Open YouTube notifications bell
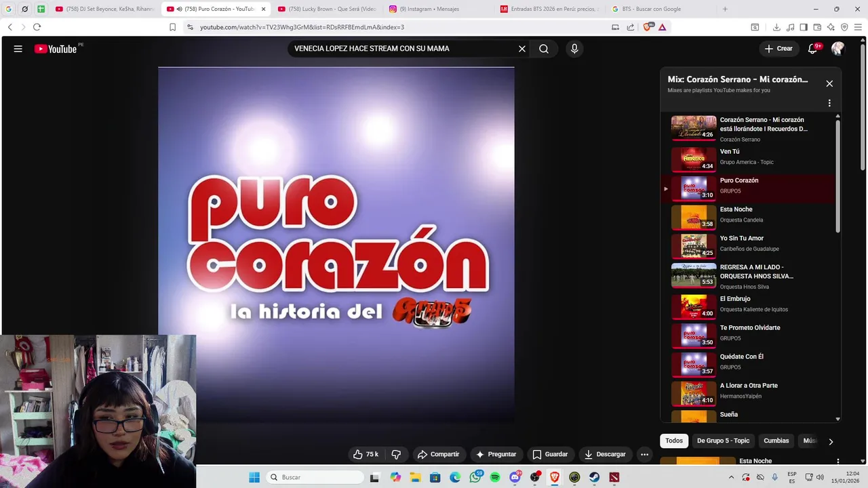 812,49
